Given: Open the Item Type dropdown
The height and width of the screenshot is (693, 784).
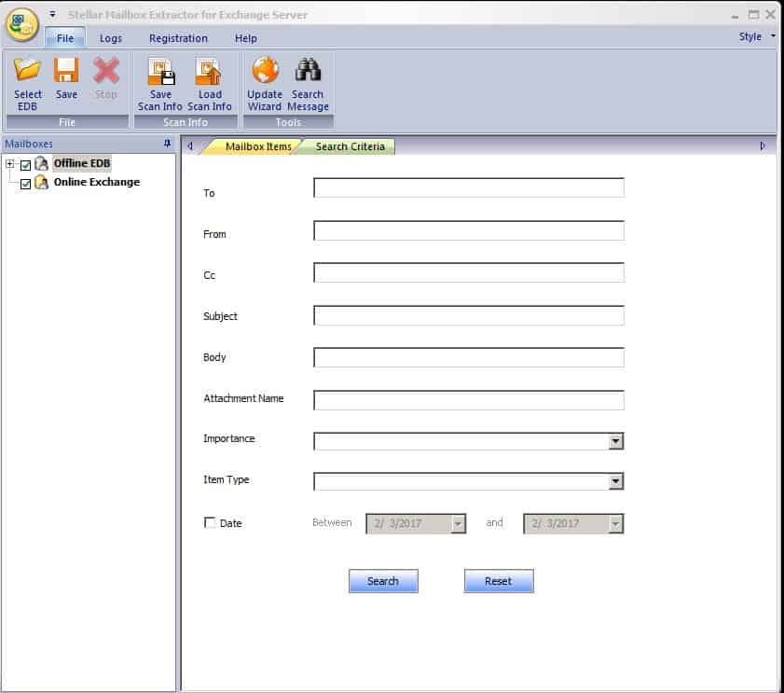Looking at the screenshot, I should (x=615, y=481).
